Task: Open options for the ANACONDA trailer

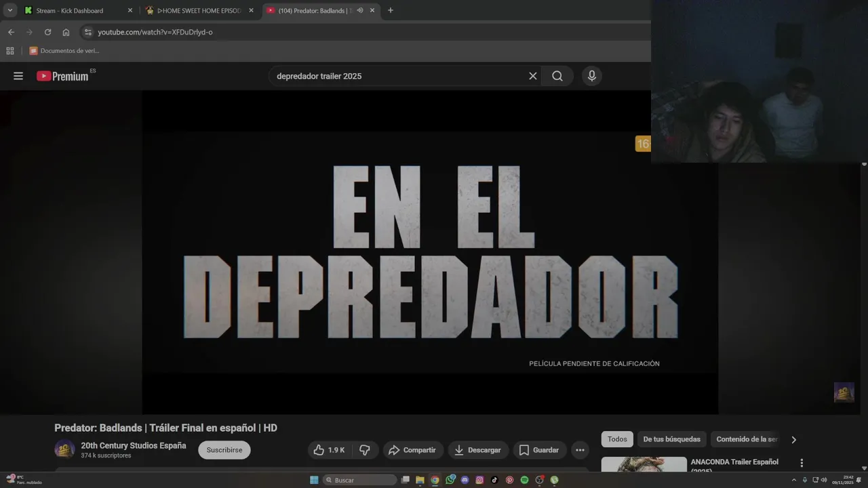Action: 802,463
